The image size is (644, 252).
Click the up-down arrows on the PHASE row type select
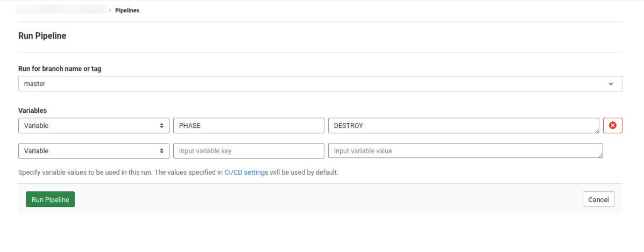point(161,126)
